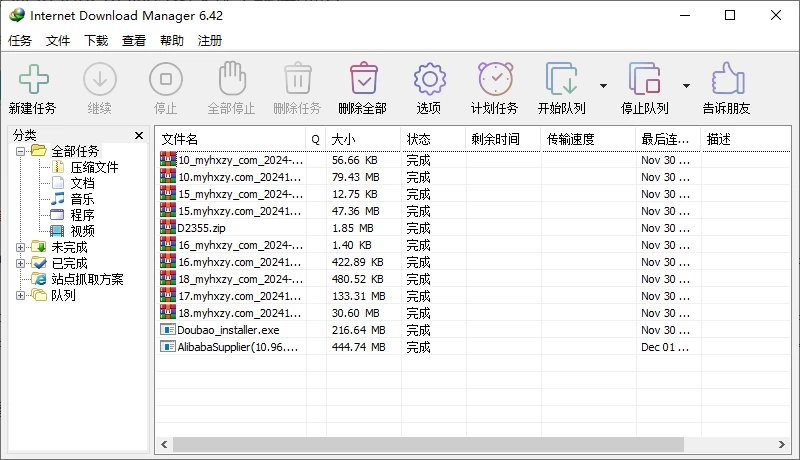Image resolution: width=800 pixels, height=460 pixels.
Task: Open the 下载 menu
Action: tap(96, 41)
